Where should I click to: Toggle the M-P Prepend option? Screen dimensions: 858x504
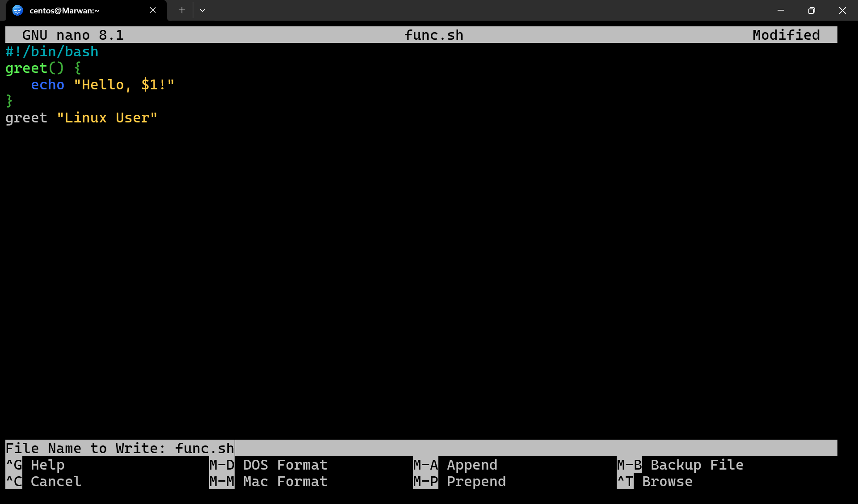point(459,481)
